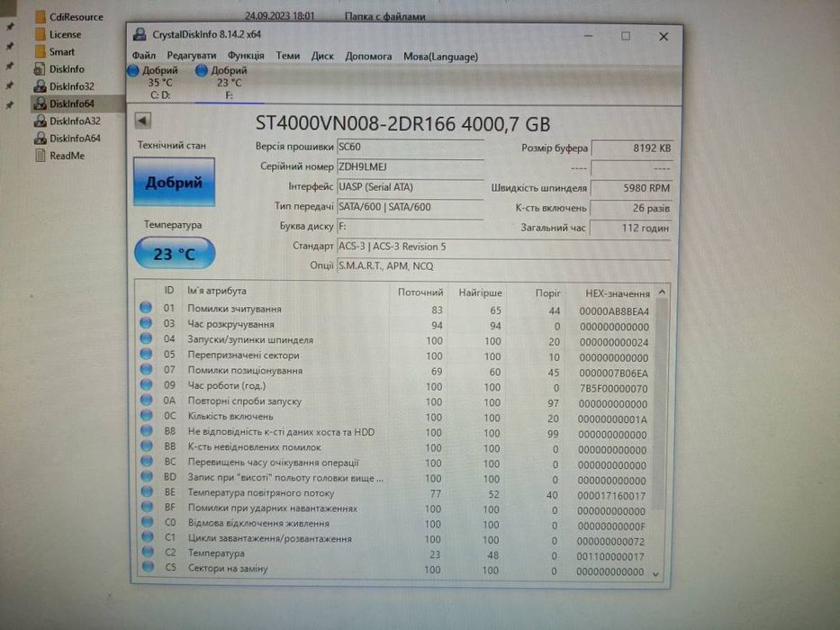Click the Ім'я атрибута column header

click(x=217, y=291)
